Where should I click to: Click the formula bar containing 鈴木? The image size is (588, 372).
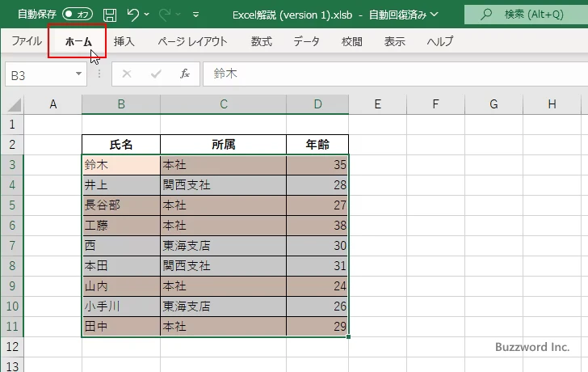[x=395, y=74]
